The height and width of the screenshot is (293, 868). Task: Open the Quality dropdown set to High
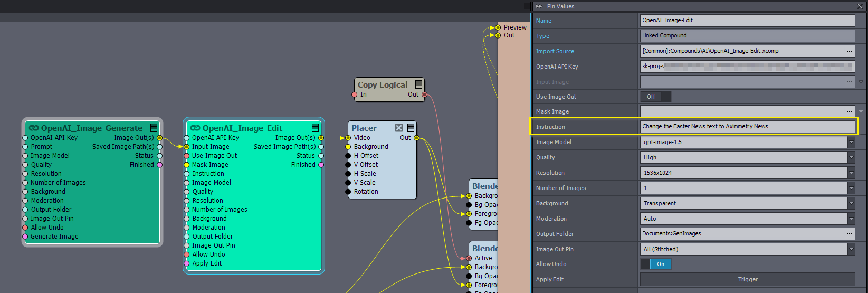pyautogui.click(x=851, y=157)
